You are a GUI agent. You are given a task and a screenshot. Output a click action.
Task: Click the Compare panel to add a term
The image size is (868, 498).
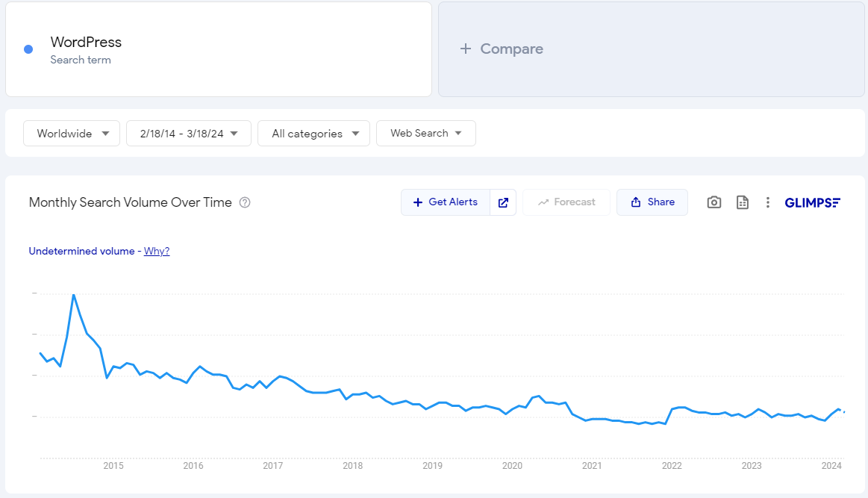click(x=501, y=49)
